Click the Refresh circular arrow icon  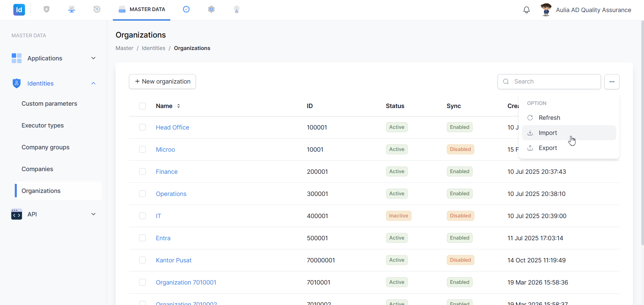(x=530, y=118)
